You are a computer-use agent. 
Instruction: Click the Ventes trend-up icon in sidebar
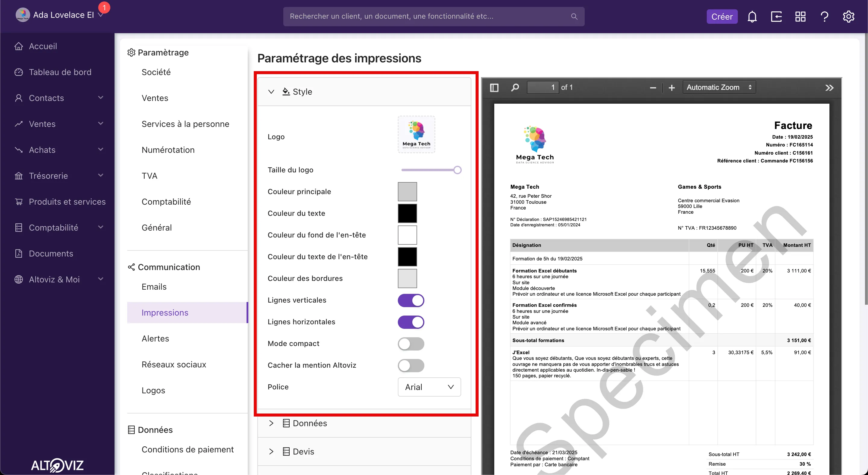point(19,124)
